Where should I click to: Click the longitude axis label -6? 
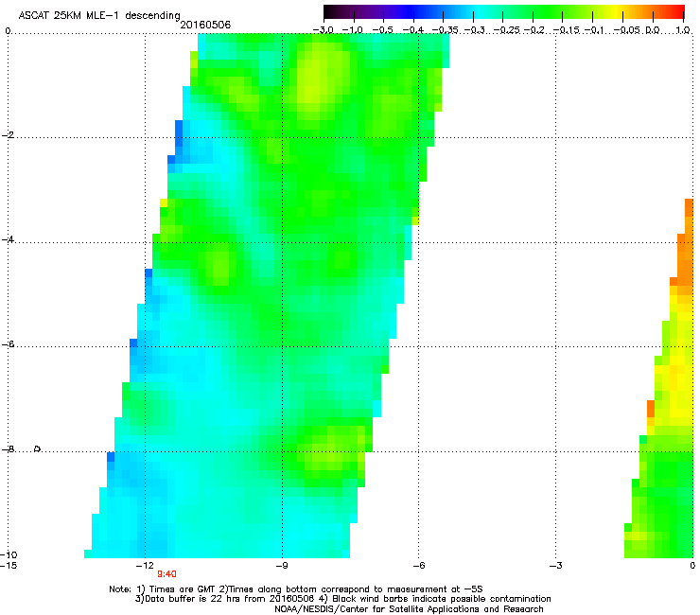[418, 566]
